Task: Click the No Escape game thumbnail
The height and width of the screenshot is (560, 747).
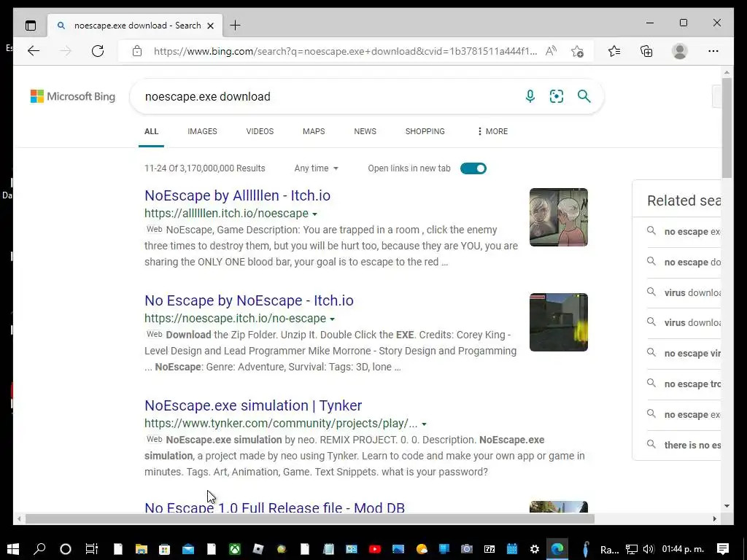Action: click(559, 322)
